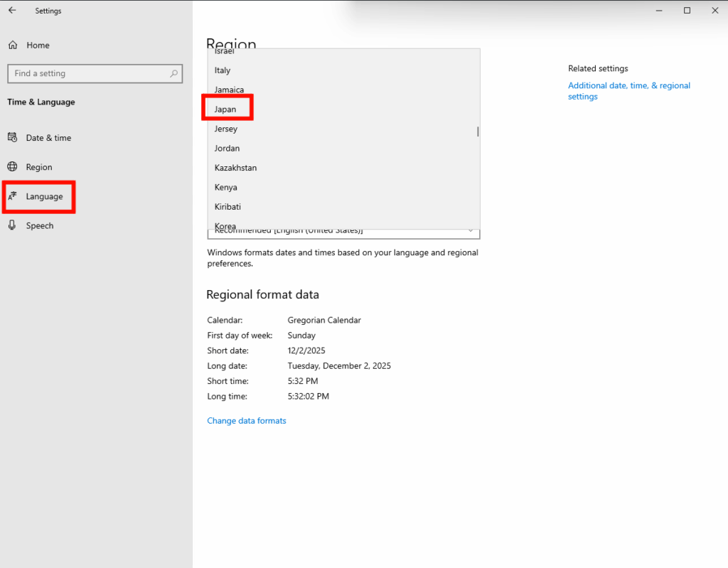The height and width of the screenshot is (568, 728).
Task: Pick Kazakhstan from the dropdown list
Action: [x=235, y=168]
